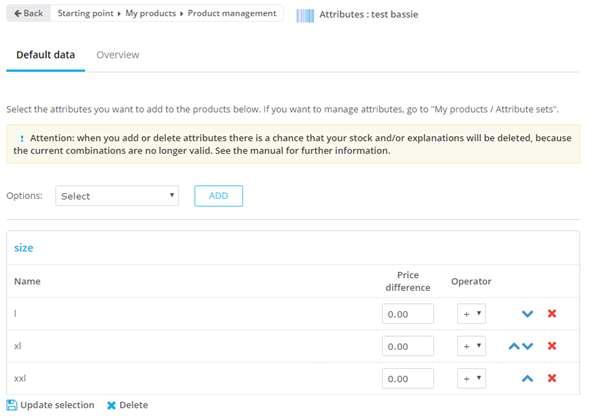Delete the 'l' attribute row
Screen dimensions: 604x418
(x=552, y=314)
